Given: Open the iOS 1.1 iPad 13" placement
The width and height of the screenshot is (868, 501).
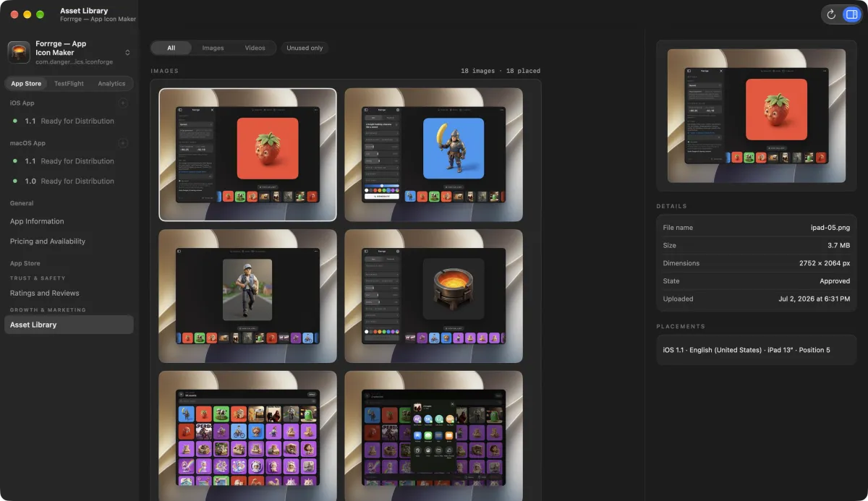Looking at the screenshot, I should point(756,350).
